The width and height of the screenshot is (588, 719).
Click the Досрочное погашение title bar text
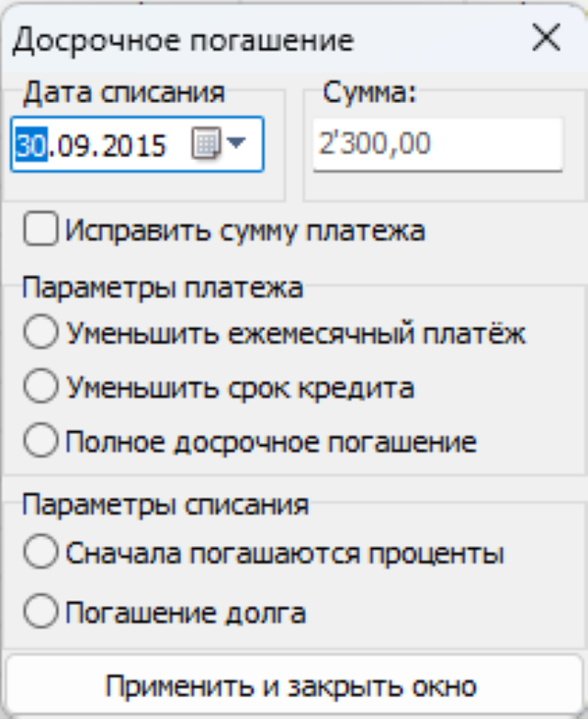(x=184, y=41)
